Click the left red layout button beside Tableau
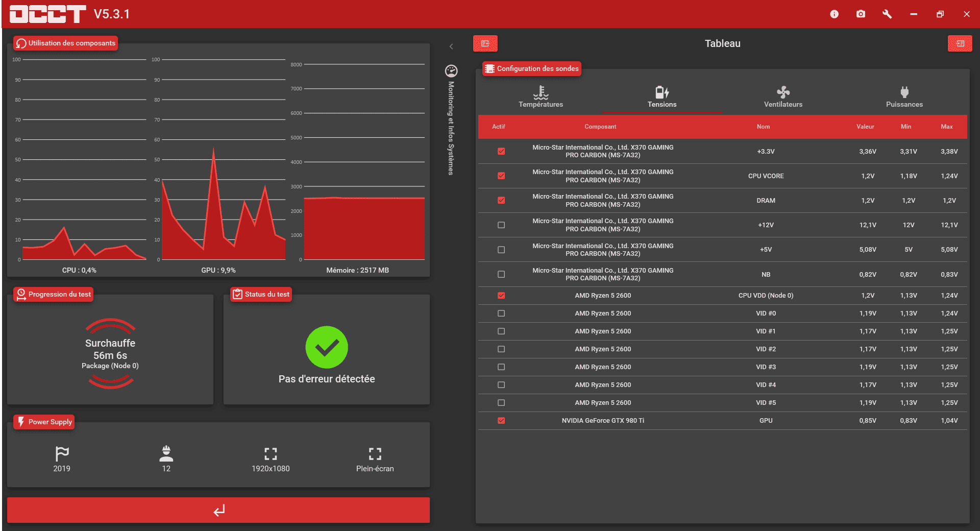The image size is (980, 531). point(485,43)
